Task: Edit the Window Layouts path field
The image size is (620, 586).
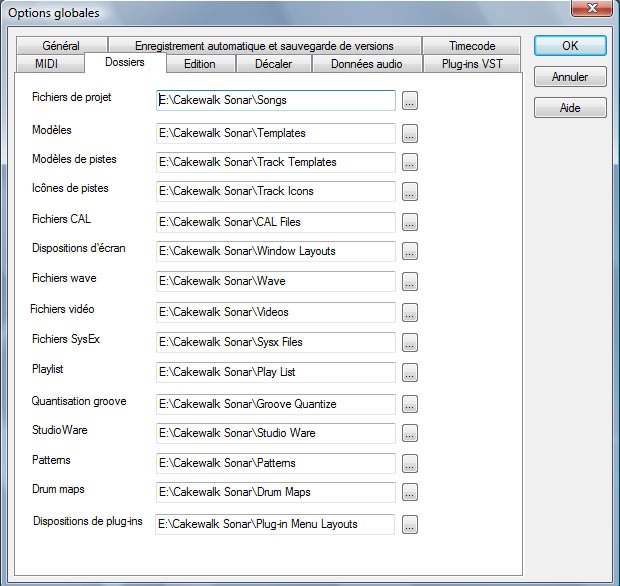Action: coord(276,251)
